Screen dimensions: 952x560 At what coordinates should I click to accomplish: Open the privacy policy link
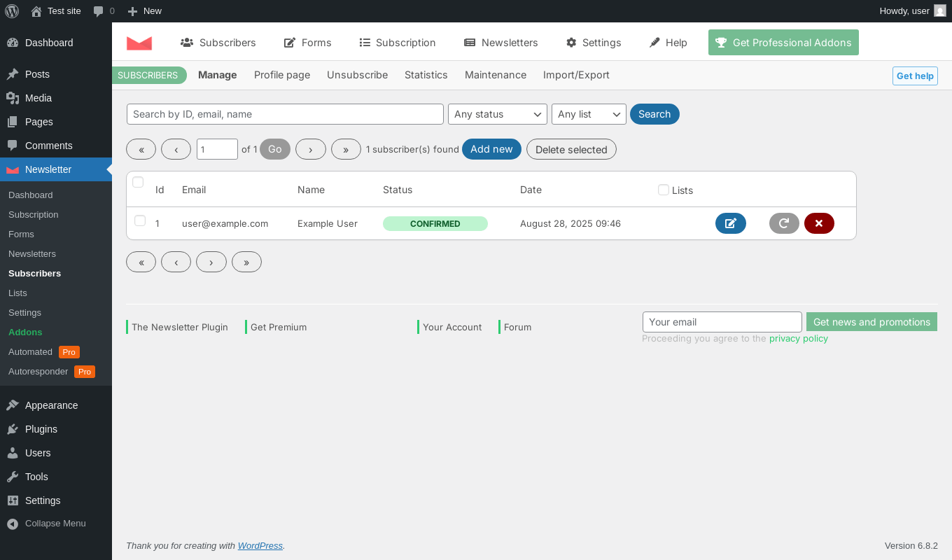799,339
